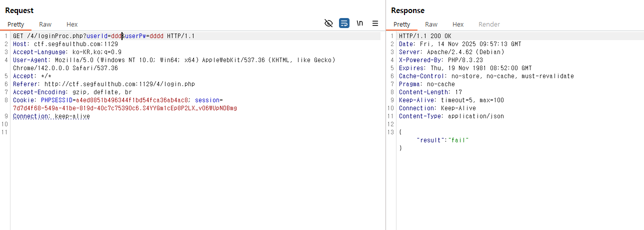Viewport: 644px width, 230px height.
Task: Switch to the Request Hex tab
Action: click(x=72, y=24)
